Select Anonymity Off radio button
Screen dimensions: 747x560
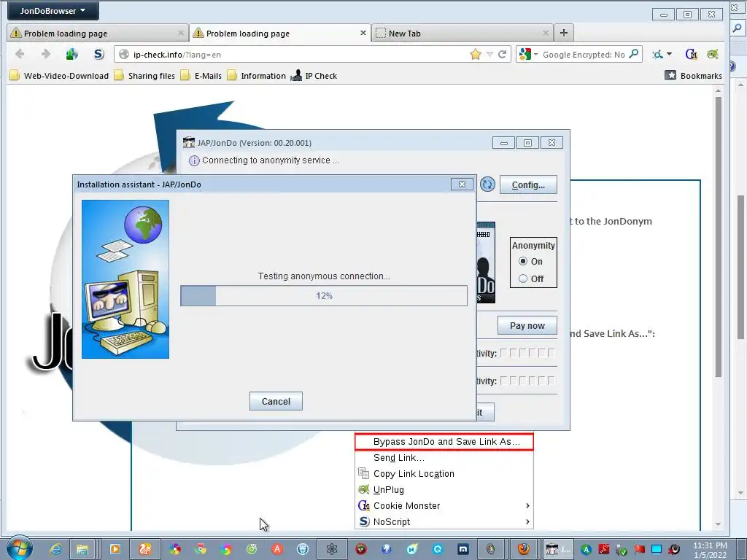(523, 279)
